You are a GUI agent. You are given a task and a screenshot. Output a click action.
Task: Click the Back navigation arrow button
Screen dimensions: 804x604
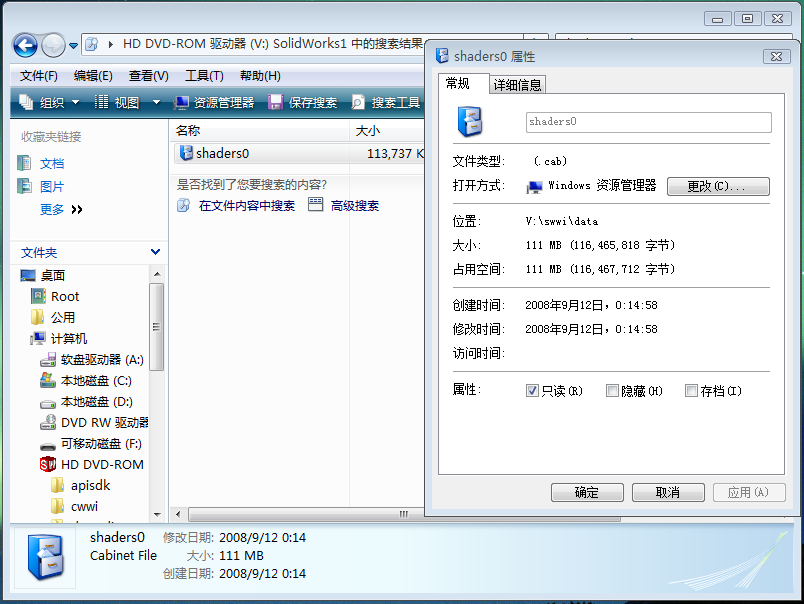(25, 46)
